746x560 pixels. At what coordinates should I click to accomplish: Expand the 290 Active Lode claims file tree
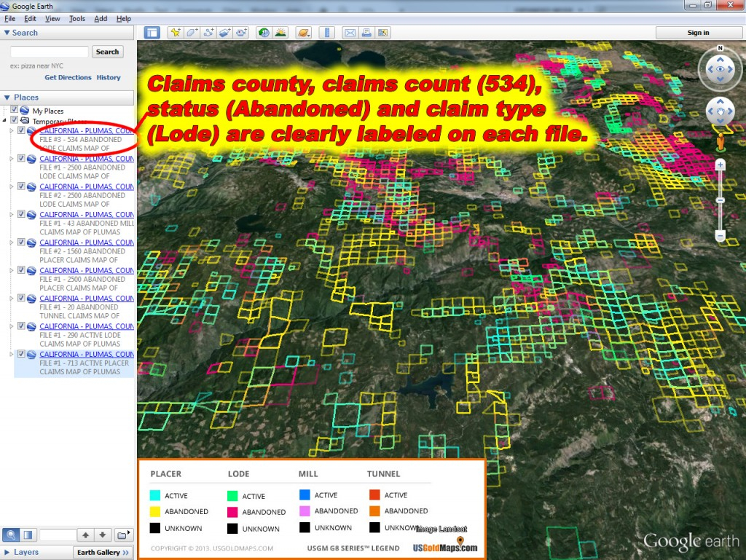(11, 326)
